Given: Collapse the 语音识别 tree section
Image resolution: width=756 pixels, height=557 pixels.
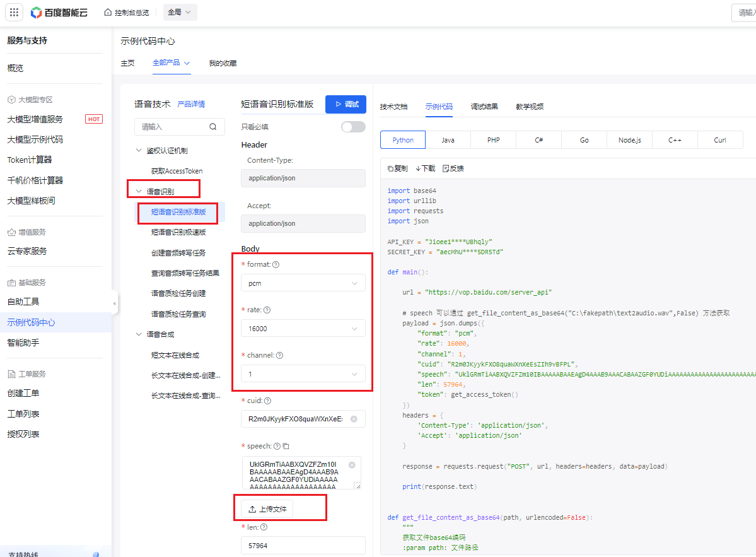Looking at the screenshot, I should tap(139, 192).
